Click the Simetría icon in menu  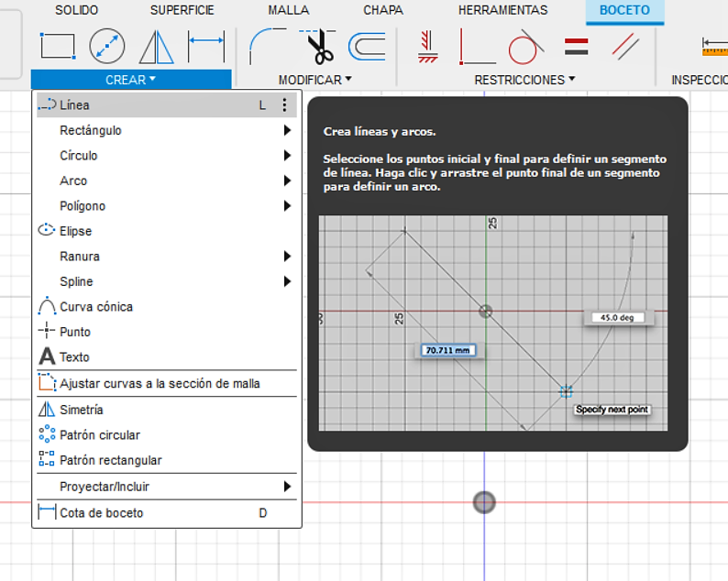pyautogui.click(x=47, y=409)
